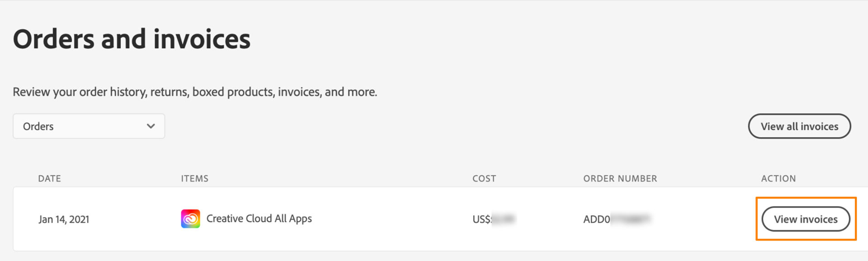868x261 pixels.
Task: Click the chevron arrow in Orders dropdown
Action: click(x=151, y=126)
